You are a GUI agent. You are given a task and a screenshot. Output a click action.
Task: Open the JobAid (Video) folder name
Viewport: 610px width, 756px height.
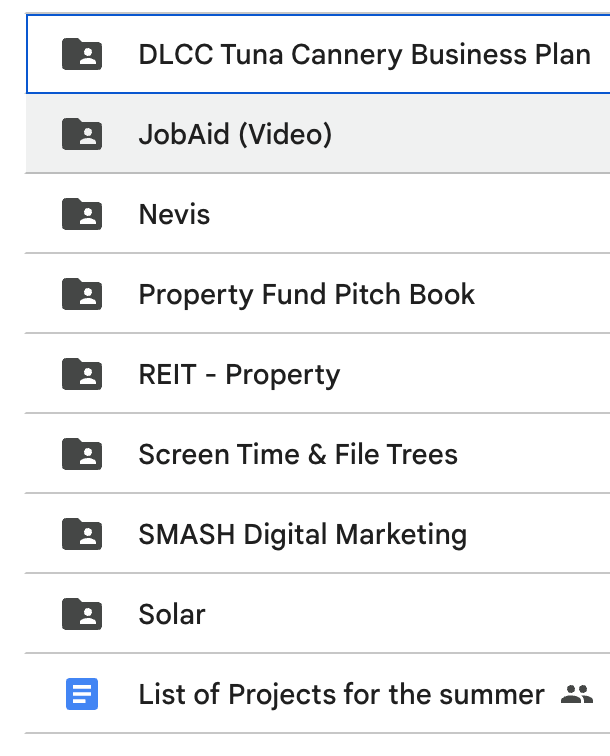(235, 134)
